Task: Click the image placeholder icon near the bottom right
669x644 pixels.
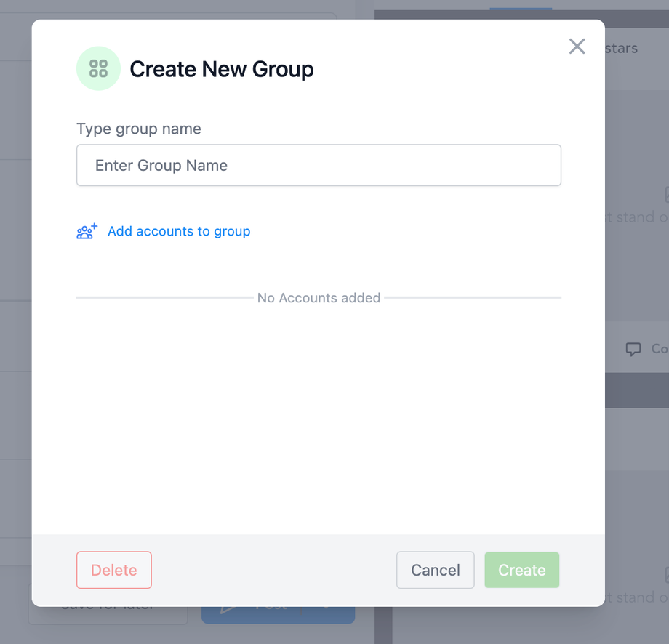Action: click(x=666, y=574)
